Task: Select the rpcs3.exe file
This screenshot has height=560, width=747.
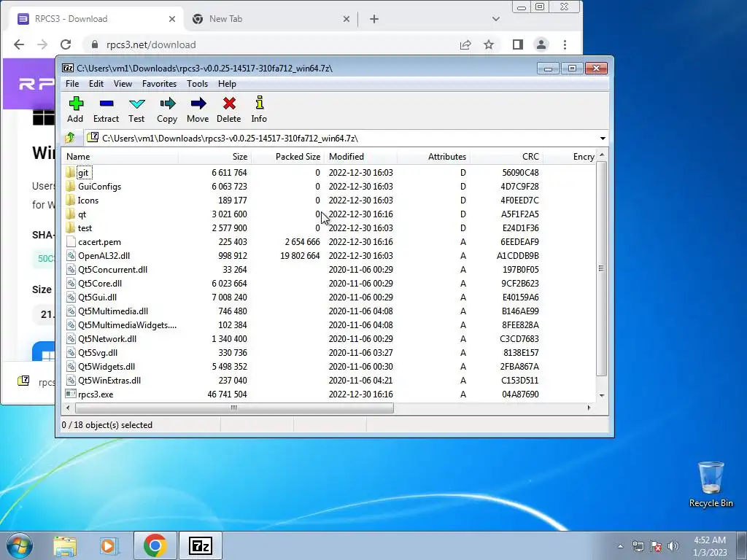Action: 96,394
